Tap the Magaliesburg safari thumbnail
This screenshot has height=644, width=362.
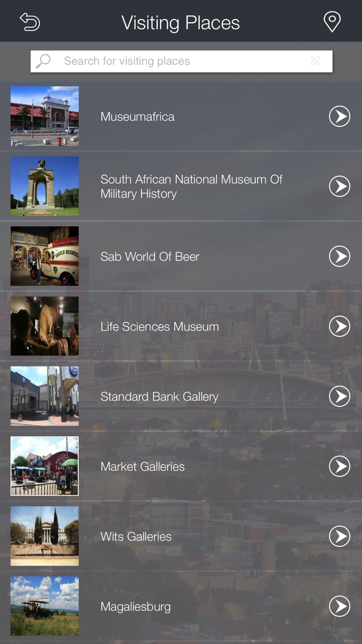point(45,606)
